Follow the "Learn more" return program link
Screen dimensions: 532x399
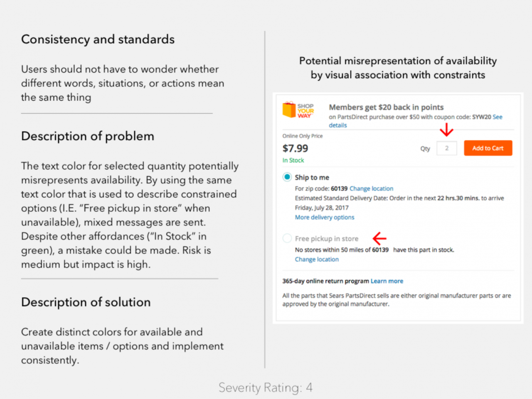pyautogui.click(x=387, y=281)
